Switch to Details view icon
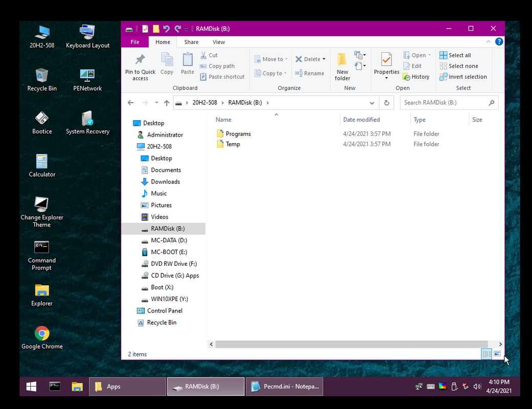Viewport: 532px width, 409px height. click(x=486, y=354)
